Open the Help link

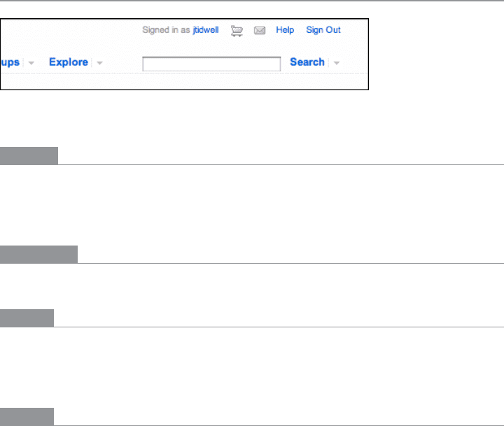[285, 30]
